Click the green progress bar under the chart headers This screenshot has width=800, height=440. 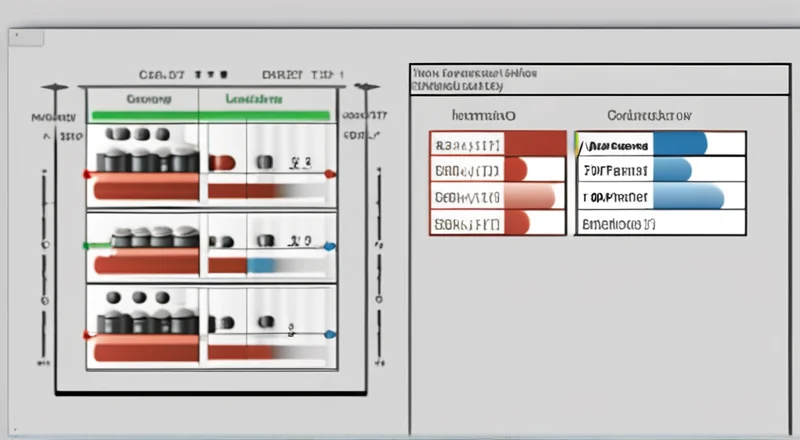click(210, 116)
